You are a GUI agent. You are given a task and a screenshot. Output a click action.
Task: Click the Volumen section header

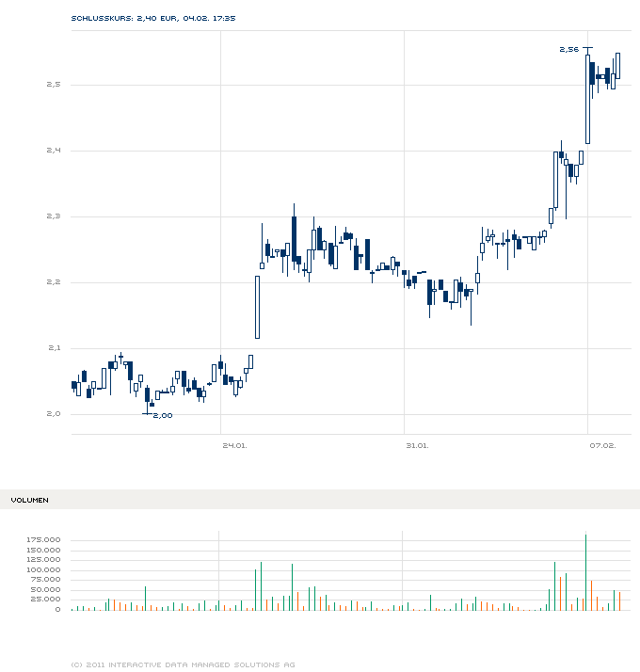[30, 500]
